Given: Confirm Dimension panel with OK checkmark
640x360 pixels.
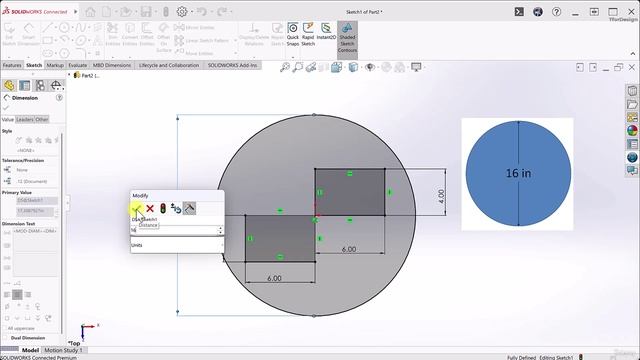Looking at the screenshot, I should tap(6, 108).
